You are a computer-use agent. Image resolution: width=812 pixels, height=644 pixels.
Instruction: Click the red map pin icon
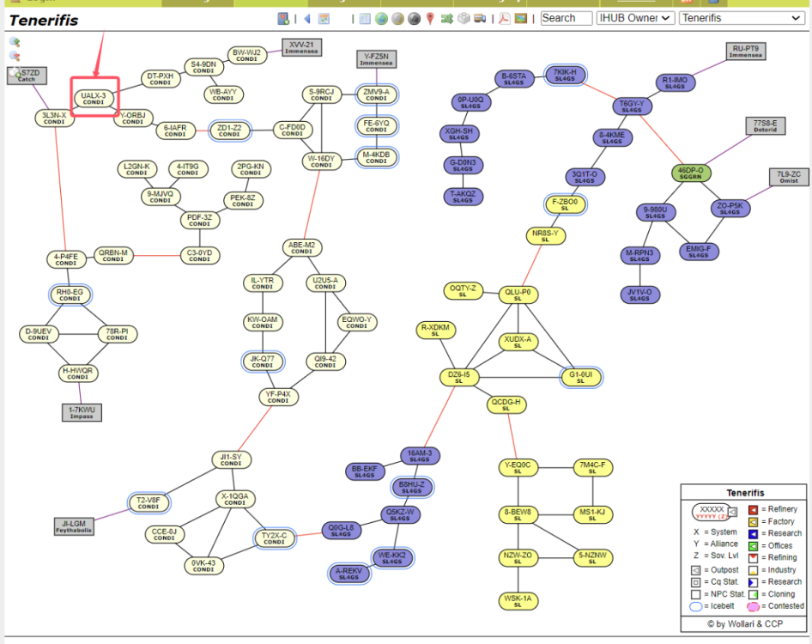click(x=430, y=18)
